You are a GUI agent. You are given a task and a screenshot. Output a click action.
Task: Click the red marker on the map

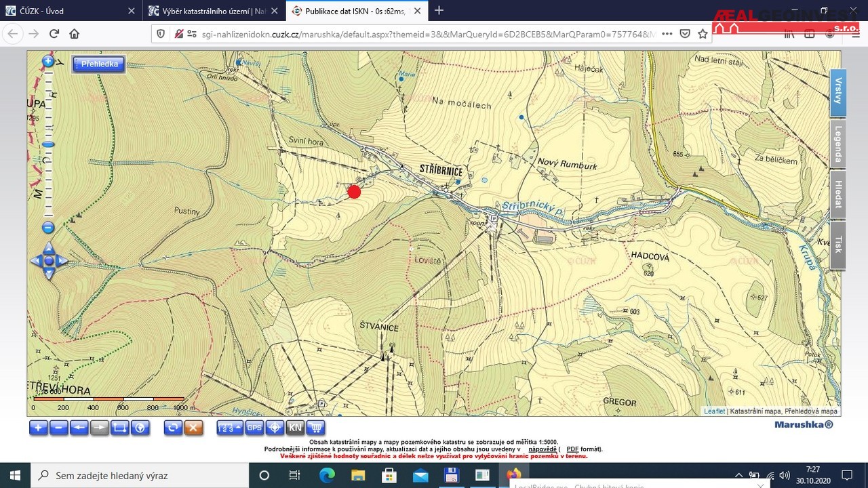(354, 192)
